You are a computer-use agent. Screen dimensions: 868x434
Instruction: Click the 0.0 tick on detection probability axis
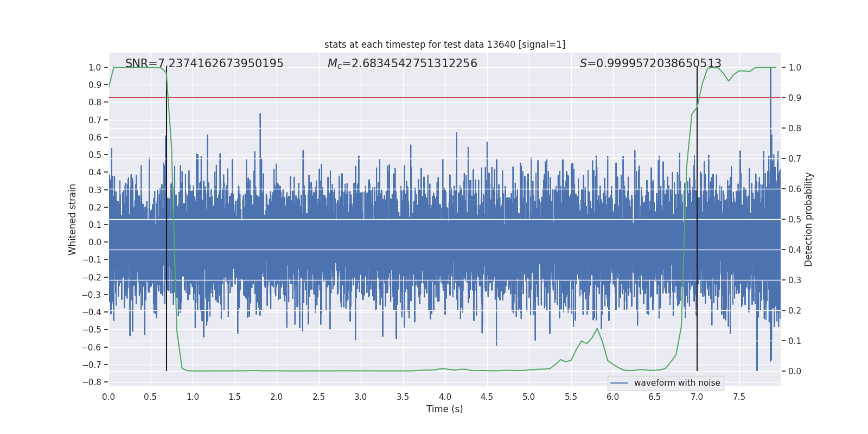[x=795, y=371]
